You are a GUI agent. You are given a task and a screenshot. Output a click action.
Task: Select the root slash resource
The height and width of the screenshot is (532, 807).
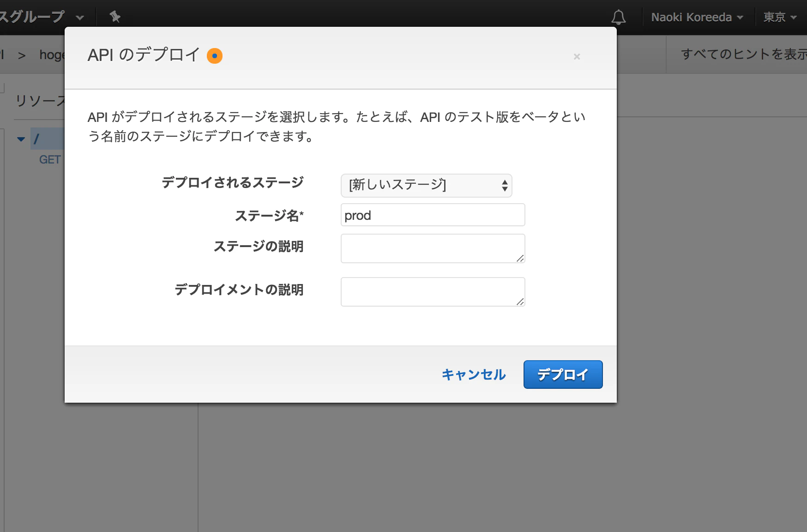pyautogui.click(x=47, y=139)
